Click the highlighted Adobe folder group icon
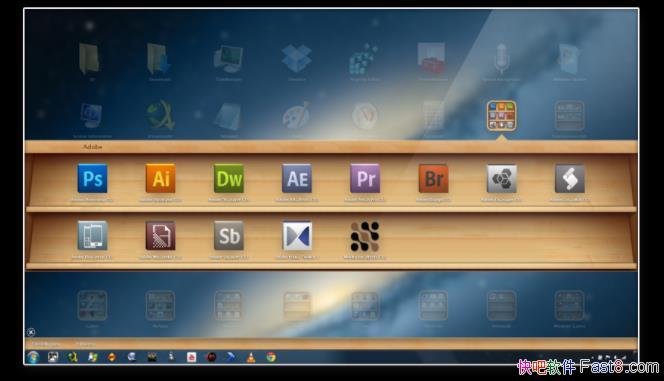Viewport: 664px width, 381px height. click(501, 116)
